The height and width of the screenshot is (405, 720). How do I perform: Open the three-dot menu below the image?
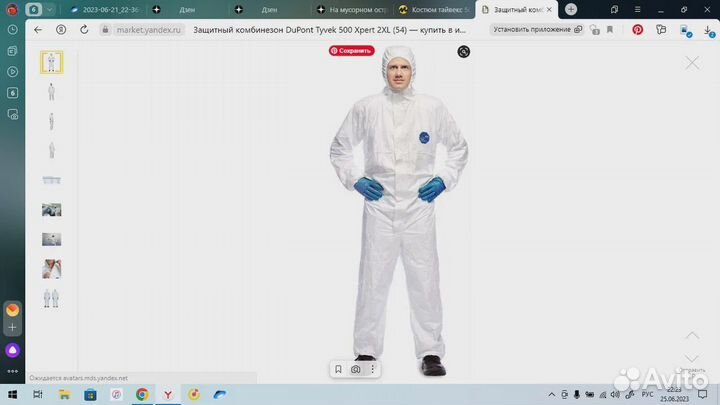372,369
